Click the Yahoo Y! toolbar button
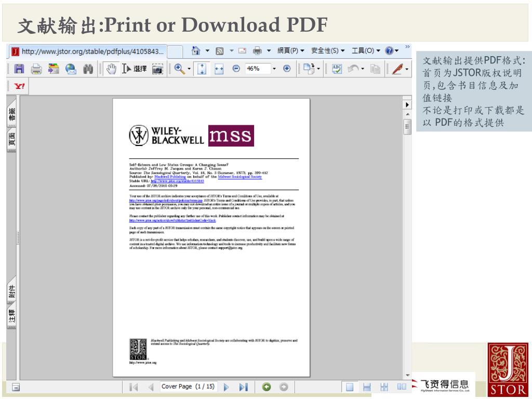 pos(19,86)
